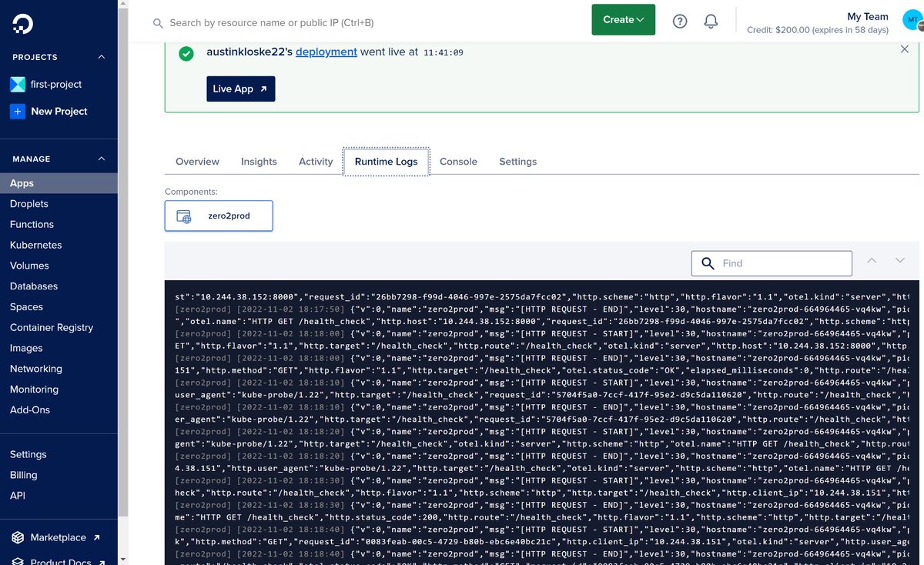Click the New Project plus icon
The image size is (924, 565).
click(x=18, y=112)
